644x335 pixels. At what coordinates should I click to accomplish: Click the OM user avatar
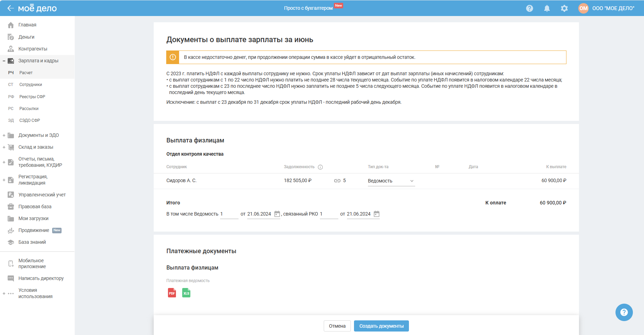583,8
